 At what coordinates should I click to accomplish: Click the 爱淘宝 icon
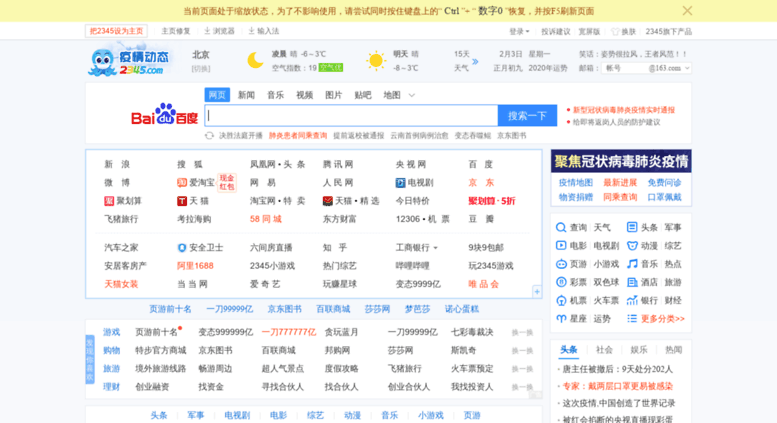(181, 183)
